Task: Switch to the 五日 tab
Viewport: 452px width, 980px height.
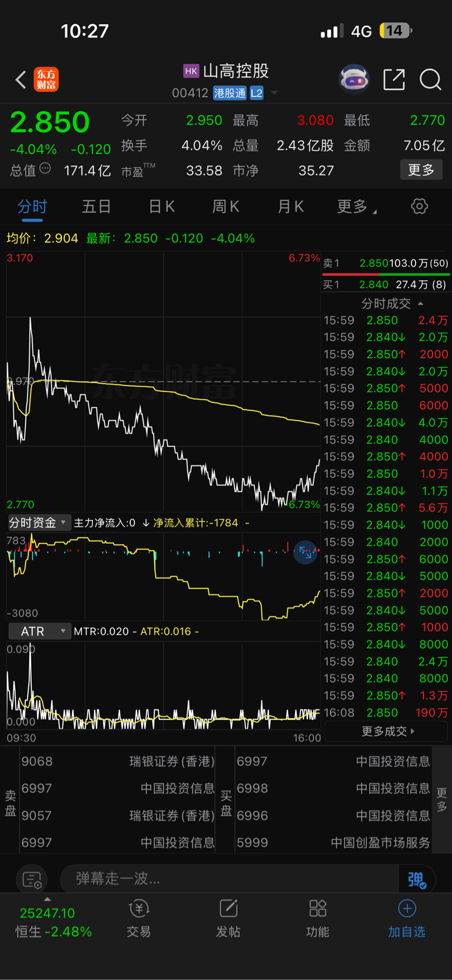Action: click(x=97, y=207)
